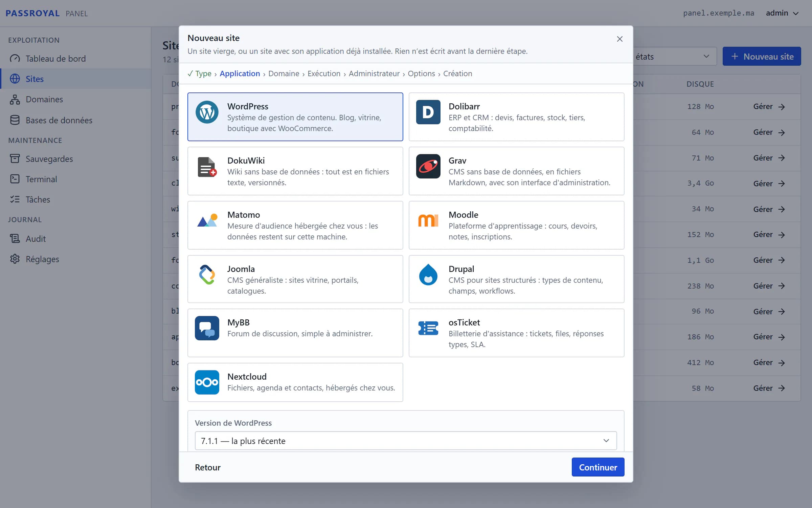This screenshot has width=812, height=508.
Task: Open Gérer for the 3,4 Go site
Action: [769, 184]
